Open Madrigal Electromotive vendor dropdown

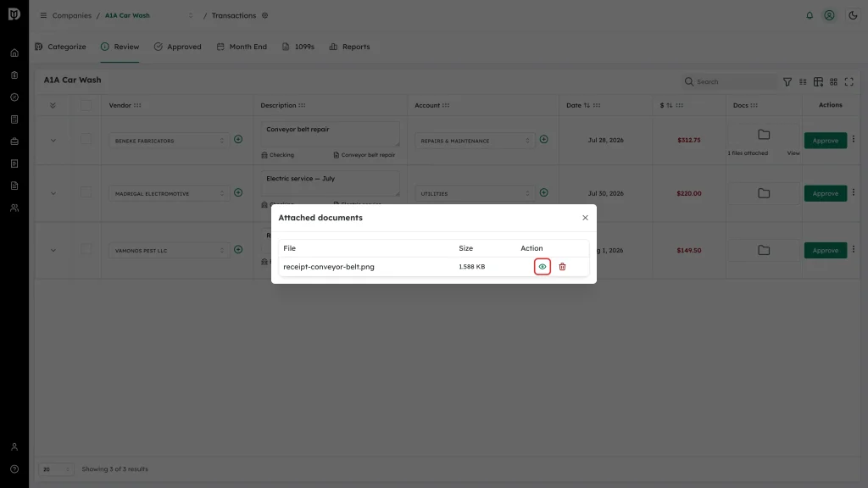169,194
